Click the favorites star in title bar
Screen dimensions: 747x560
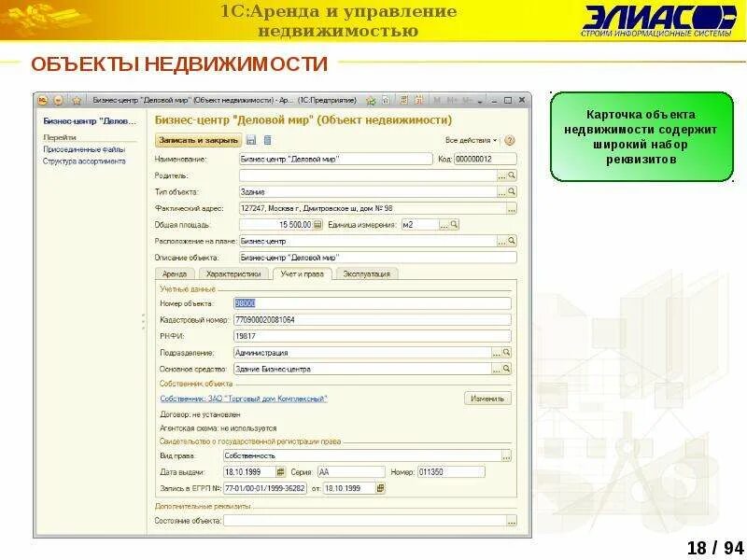[77, 101]
